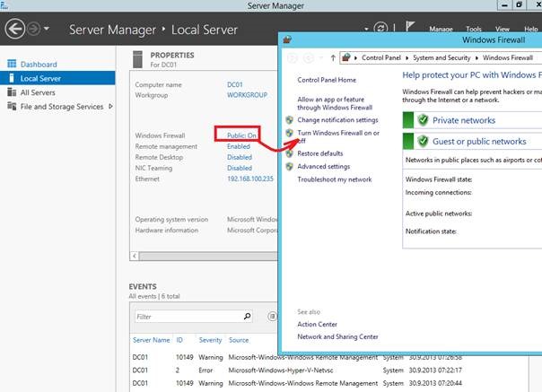The height and width of the screenshot is (392, 542).
Task: Click the Remote Desktop Disabled link
Action: click(x=240, y=157)
